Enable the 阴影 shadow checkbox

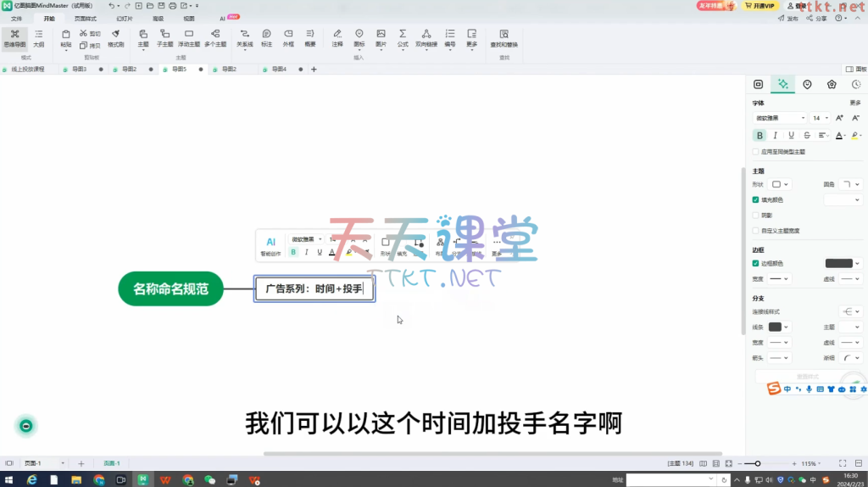point(756,216)
